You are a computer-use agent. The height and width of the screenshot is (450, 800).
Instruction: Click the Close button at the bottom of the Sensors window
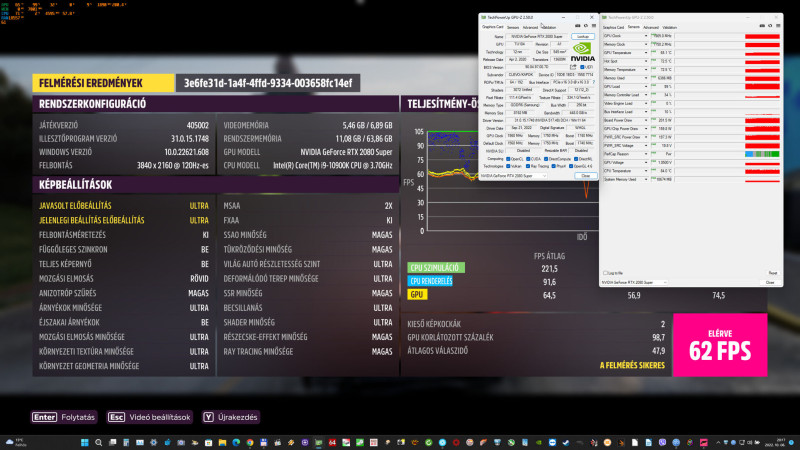coord(770,282)
